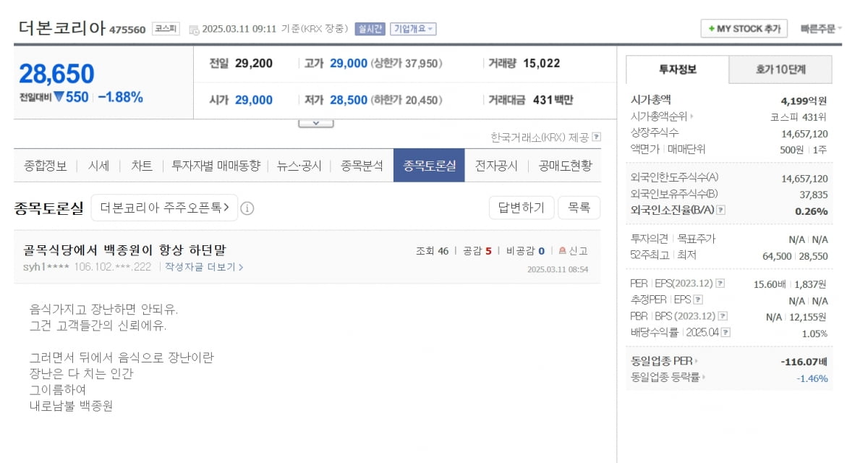868x463 pixels.
Task: Click the 코스피 market badge
Action: point(166,29)
